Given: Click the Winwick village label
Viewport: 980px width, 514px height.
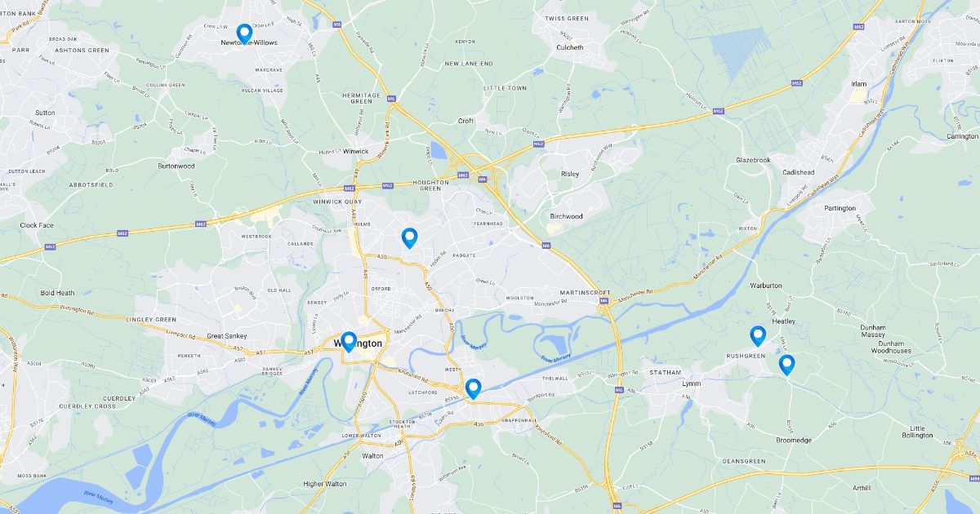Looking at the screenshot, I should pyautogui.click(x=356, y=151).
